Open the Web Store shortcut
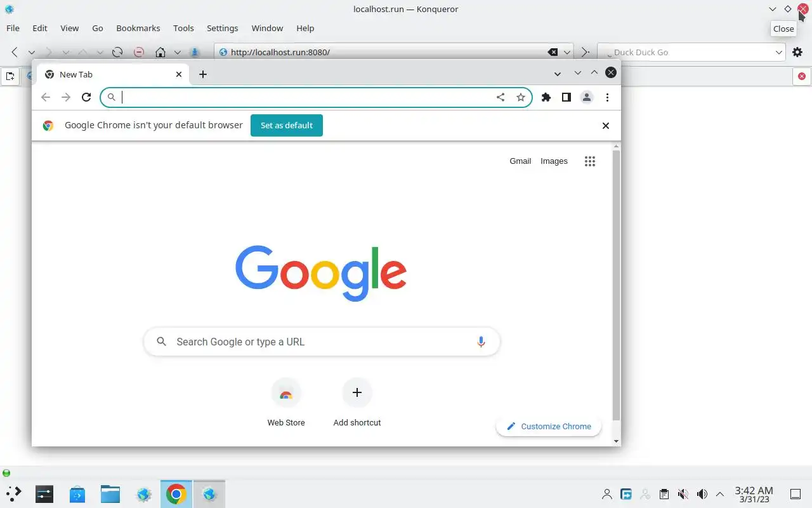 point(286,403)
